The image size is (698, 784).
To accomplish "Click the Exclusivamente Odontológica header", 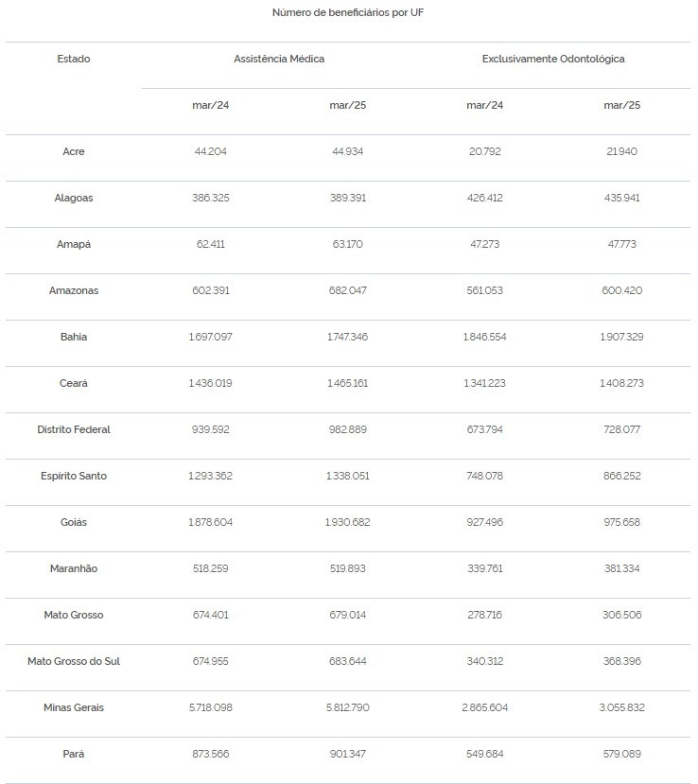I will pyautogui.click(x=553, y=59).
